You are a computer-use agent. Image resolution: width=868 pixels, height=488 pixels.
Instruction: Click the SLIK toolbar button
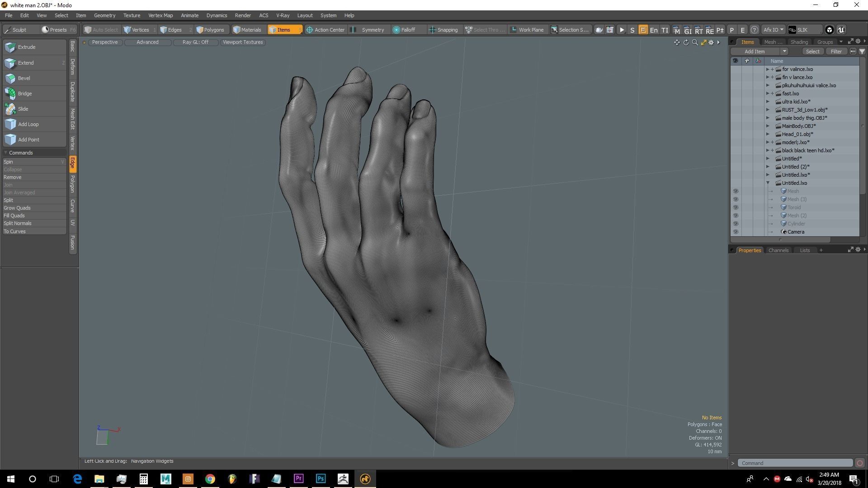click(805, 30)
